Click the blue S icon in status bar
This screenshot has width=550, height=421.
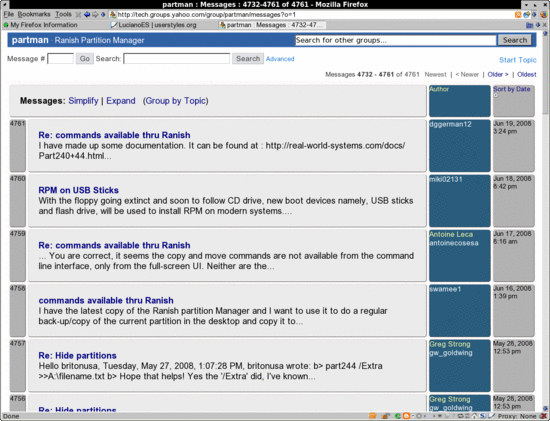tap(483, 416)
